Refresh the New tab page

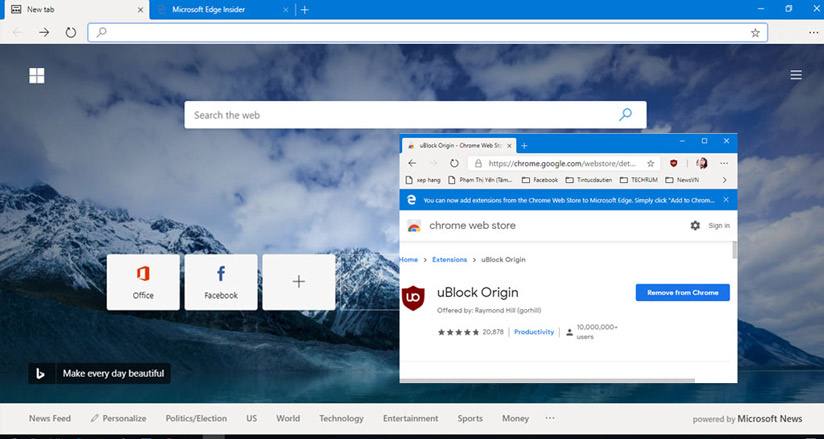(x=70, y=33)
